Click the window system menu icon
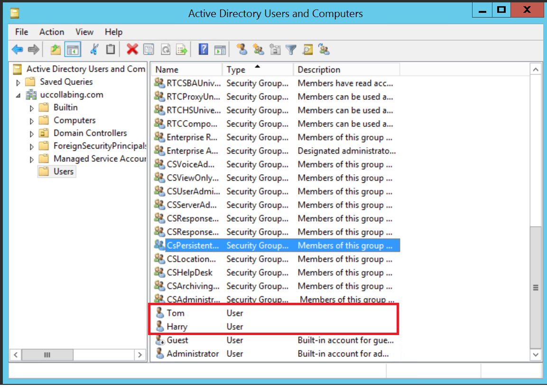 click(15, 13)
